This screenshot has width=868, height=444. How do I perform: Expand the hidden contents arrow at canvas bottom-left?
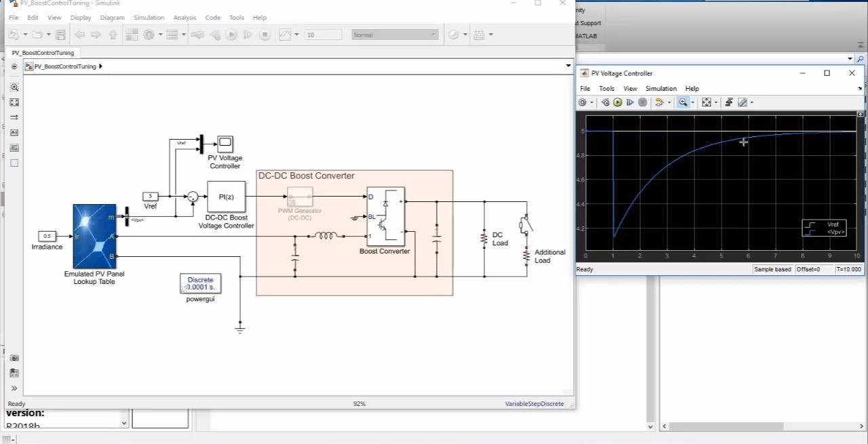[x=14, y=388]
